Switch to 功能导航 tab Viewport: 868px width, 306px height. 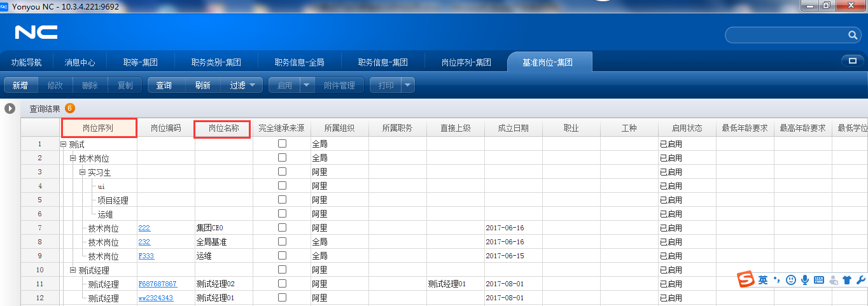(27, 62)
